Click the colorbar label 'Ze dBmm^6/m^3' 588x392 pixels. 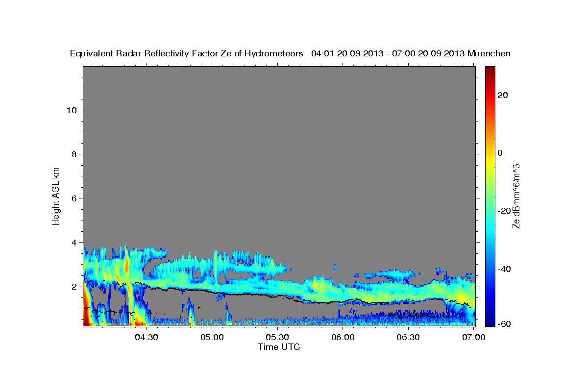(x=516, y=196)
